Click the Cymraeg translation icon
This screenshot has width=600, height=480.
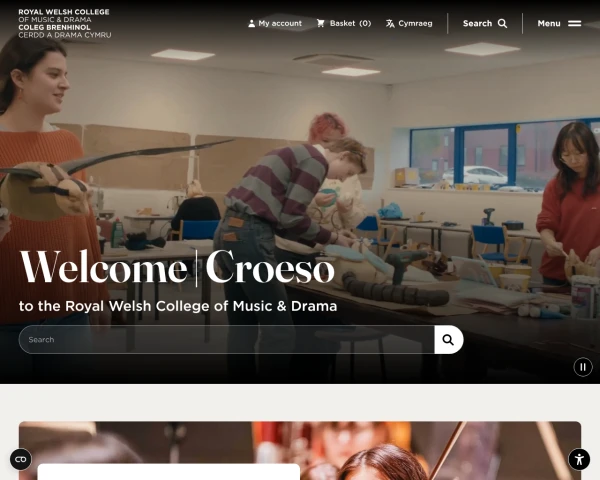(390, 24)
